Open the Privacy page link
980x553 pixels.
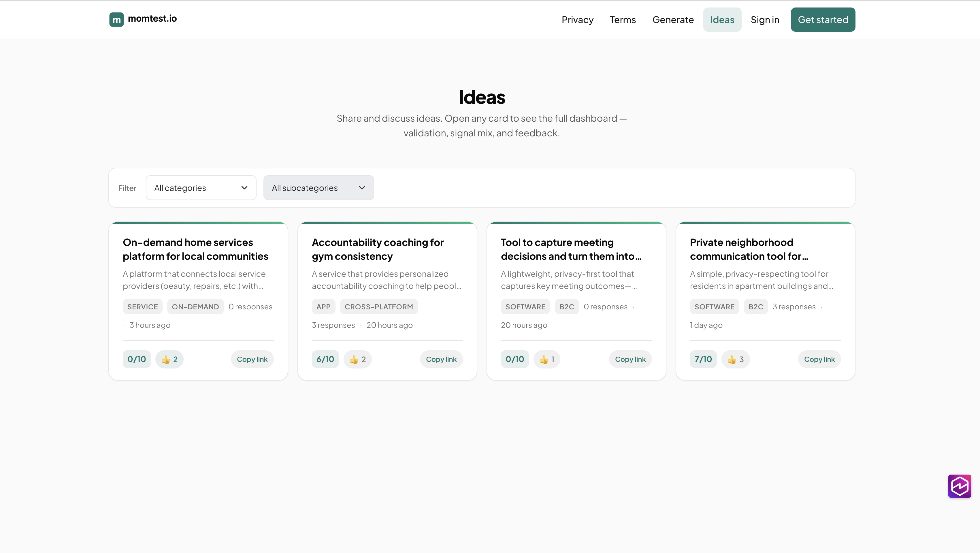tap(577, 19)
